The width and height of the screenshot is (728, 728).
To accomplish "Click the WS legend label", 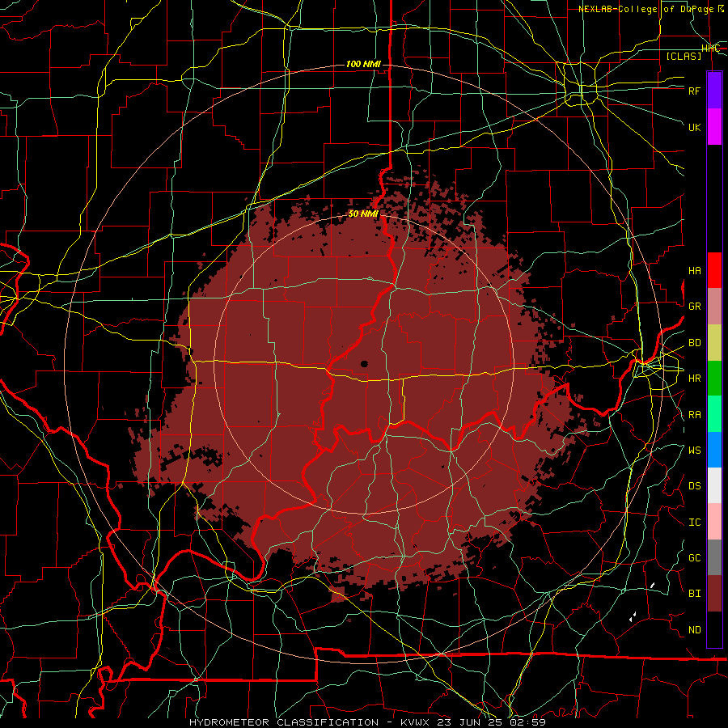I will [x=694, y=451].
